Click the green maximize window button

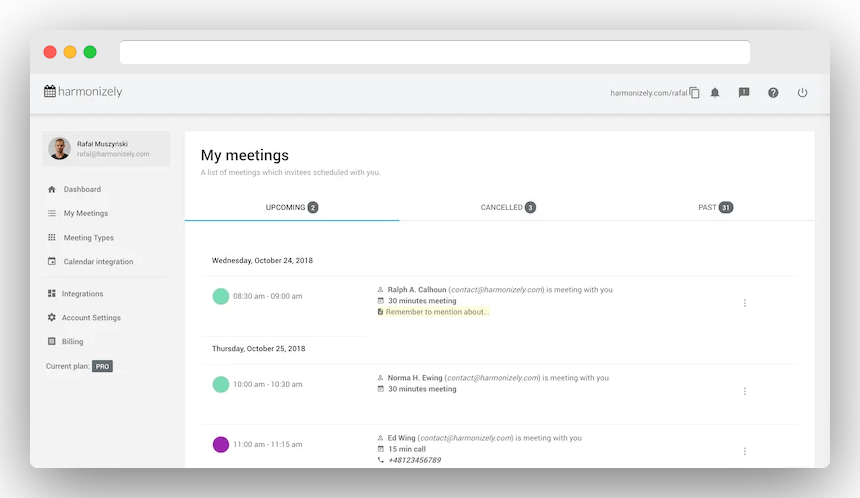(90, 52)
